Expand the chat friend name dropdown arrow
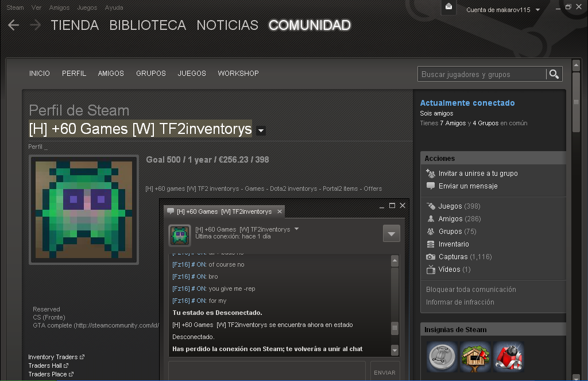The height and width of the screenshot is (381, 588). coord(297,229)
